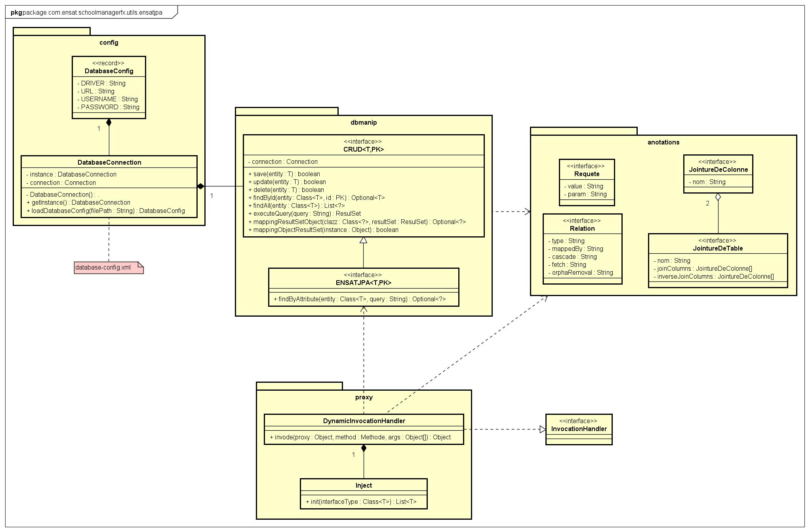Select the config package label

109,43
